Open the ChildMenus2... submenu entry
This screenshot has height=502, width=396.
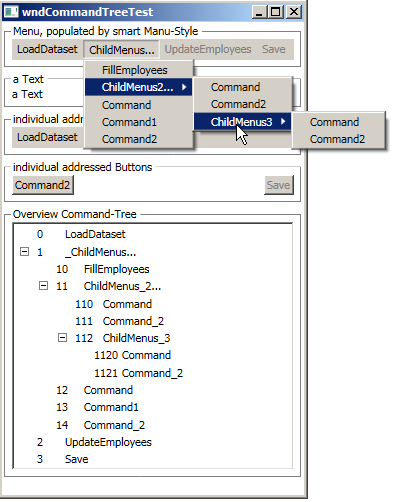coord(139,87)
